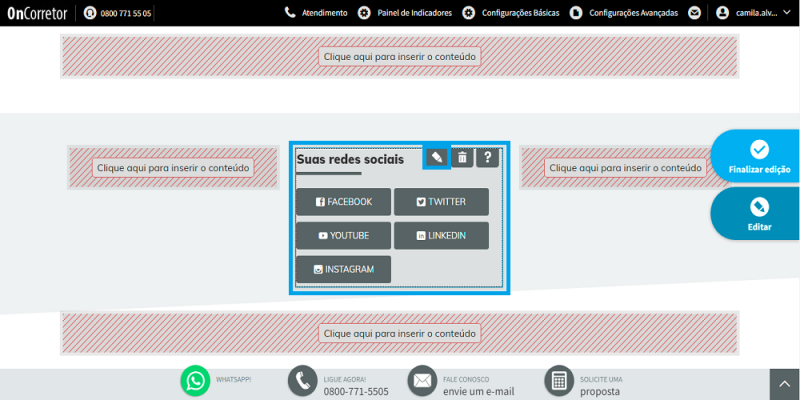
Task: Open Atendimento menu
Action: [316, 13]
